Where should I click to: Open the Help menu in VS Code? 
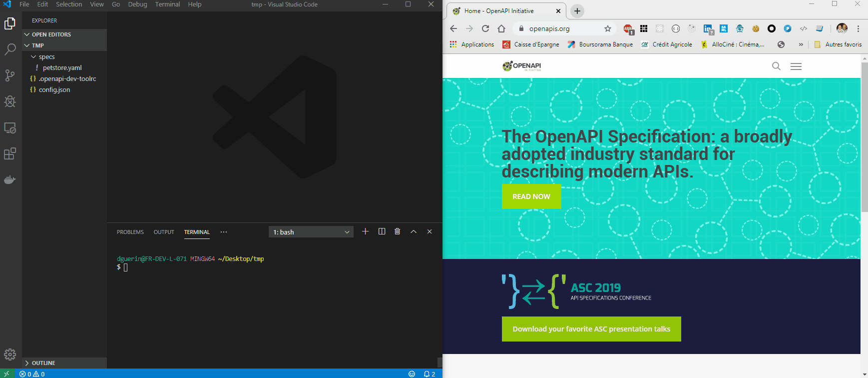195,4
